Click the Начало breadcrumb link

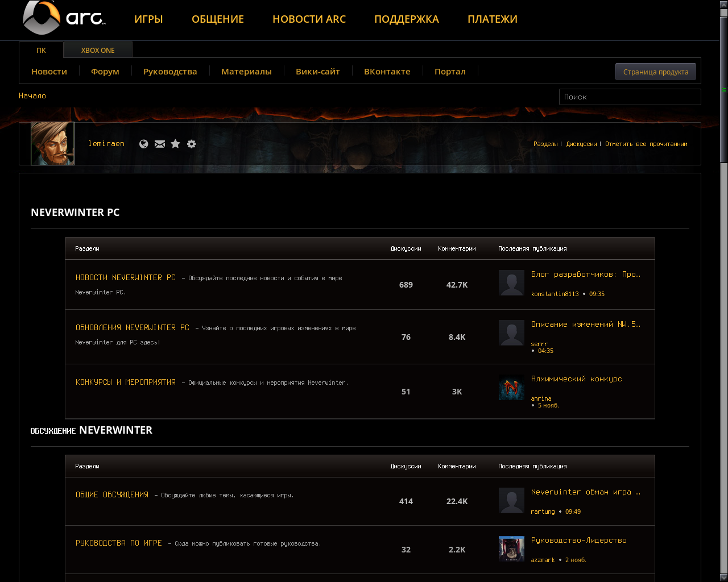32,96
